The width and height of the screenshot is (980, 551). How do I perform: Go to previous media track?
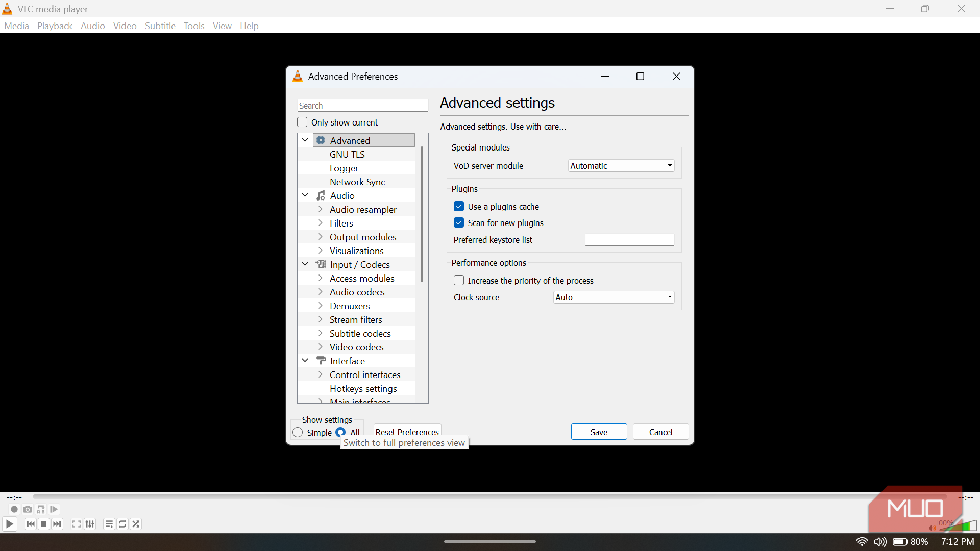pos(31,524)
